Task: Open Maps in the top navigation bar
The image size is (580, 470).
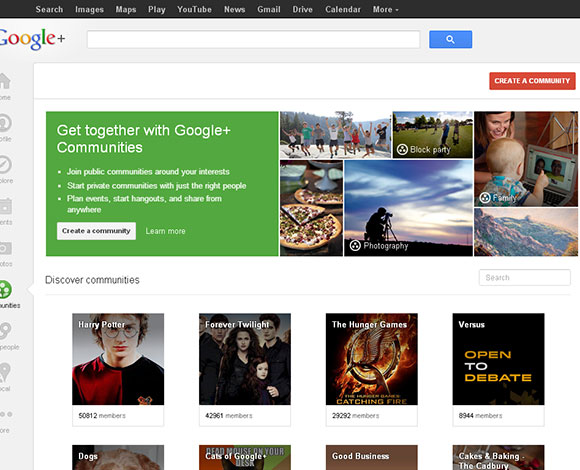Action: [x=126, y=9]
